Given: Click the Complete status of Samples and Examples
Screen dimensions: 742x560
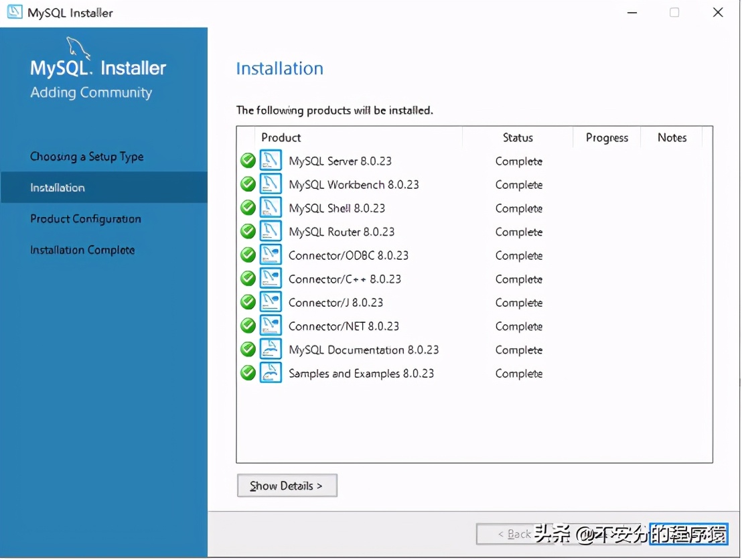Looking at the screenshot, I should coord(519,374).
